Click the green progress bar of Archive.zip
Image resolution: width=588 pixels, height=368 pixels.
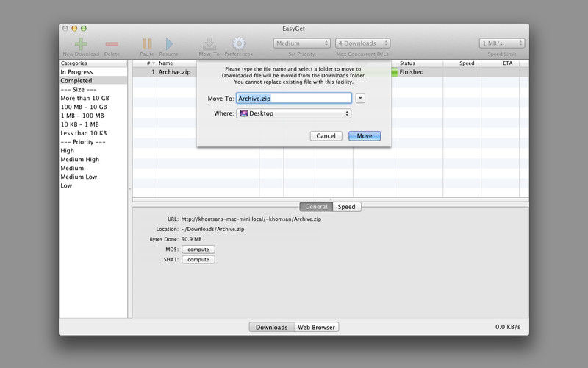[394, 71]
